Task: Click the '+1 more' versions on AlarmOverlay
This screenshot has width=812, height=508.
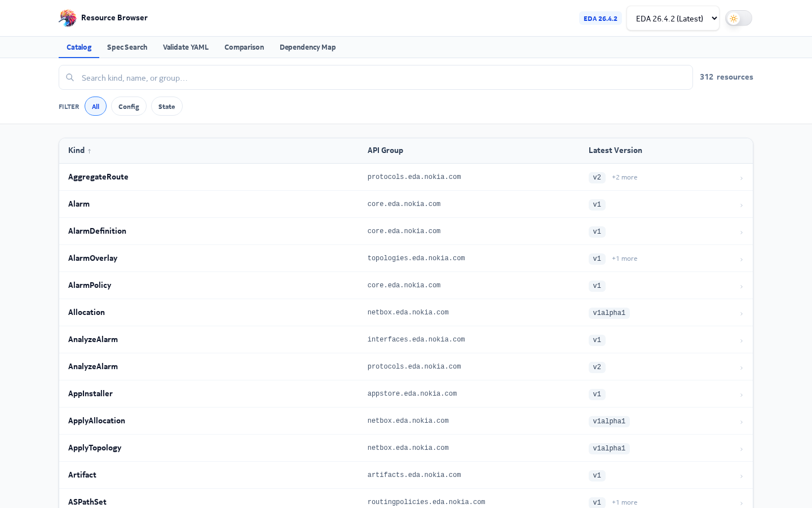Action: (625, 259)
